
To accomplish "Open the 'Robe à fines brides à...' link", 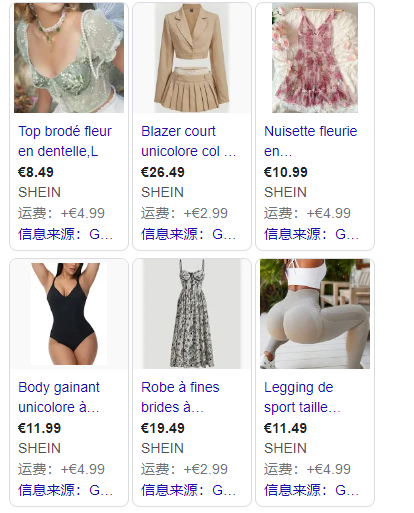I will [180, 397].
